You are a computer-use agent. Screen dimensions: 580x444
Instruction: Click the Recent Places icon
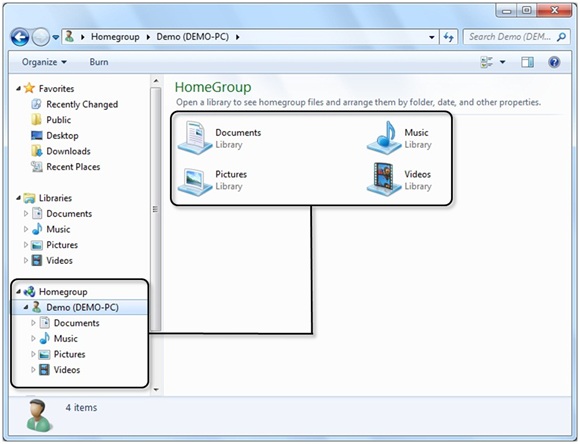coord(37,167)
